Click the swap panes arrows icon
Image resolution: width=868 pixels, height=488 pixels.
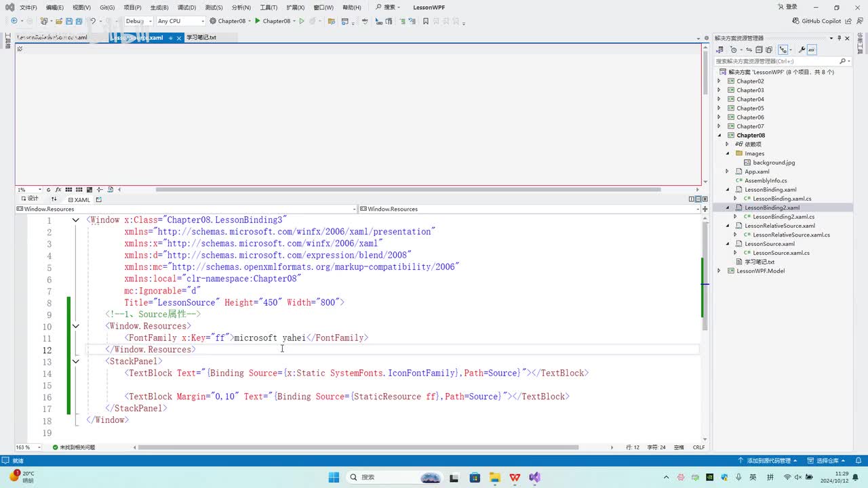click(54, 199)
